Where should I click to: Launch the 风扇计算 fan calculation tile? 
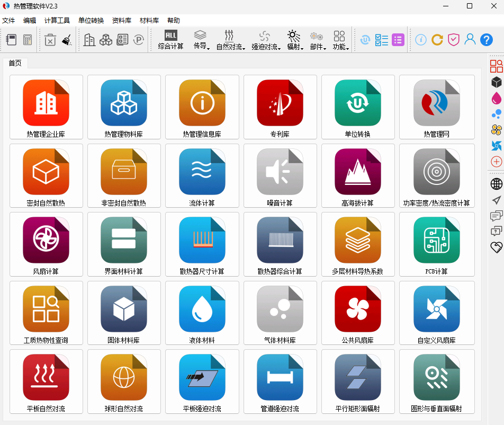[x=46, y=244]
